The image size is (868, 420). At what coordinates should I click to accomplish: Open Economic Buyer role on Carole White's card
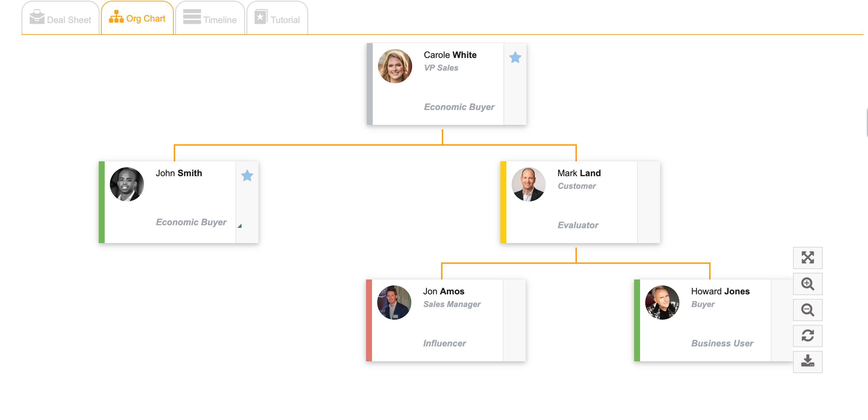tap(459, 107)
